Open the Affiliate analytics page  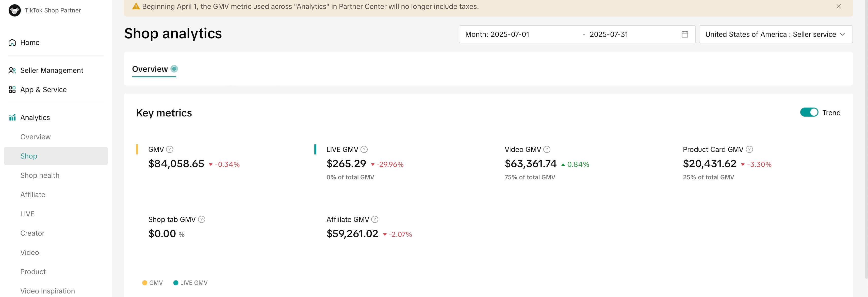click(x=33, y=194)
